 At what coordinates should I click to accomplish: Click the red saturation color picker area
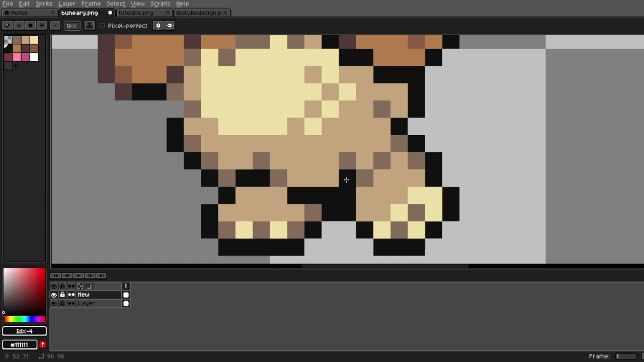click(24, 292)
